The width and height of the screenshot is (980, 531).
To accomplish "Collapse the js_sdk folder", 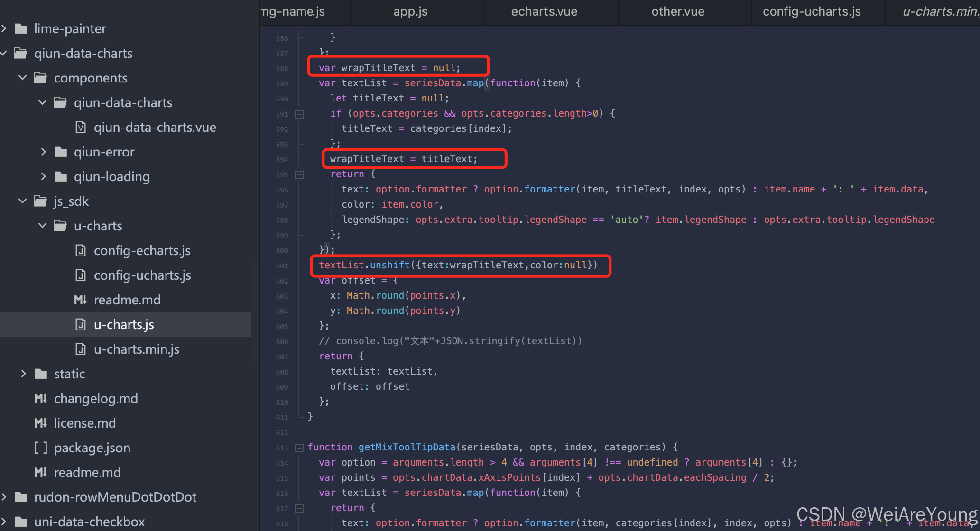I will (22, 201).
